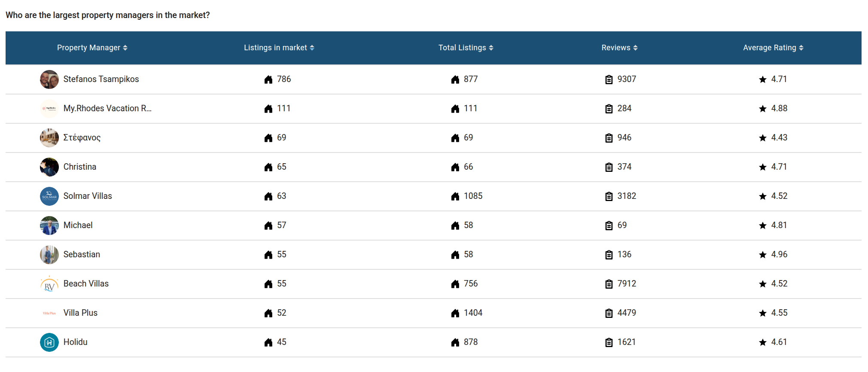Click the house icon beside 878 total listings

[455, 342]
